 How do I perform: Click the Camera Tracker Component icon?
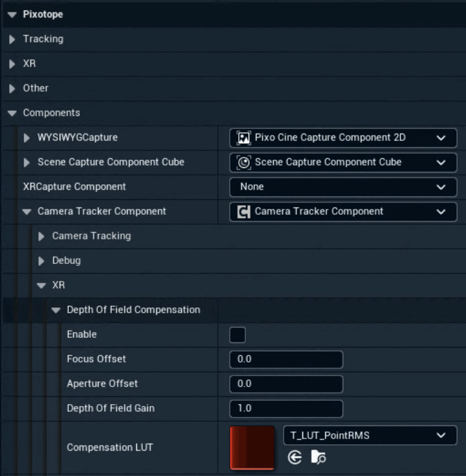pyautogui.click(x=244, y=211)
